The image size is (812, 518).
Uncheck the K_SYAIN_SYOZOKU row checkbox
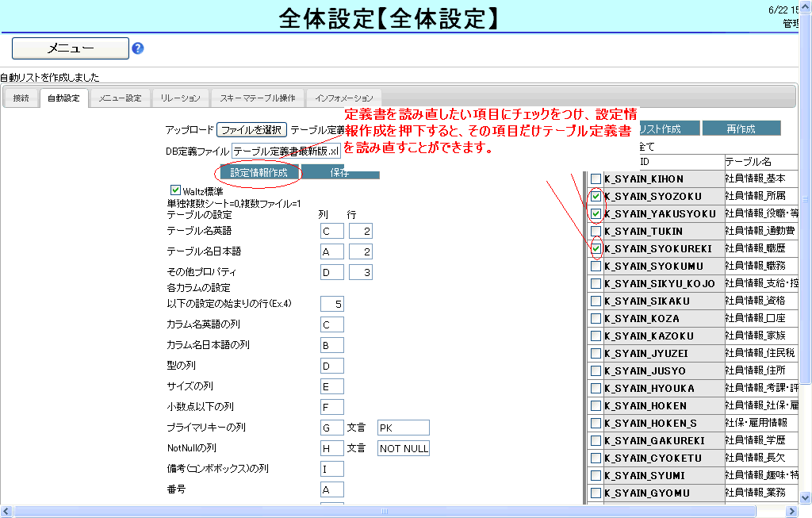[x=596, y=196]
